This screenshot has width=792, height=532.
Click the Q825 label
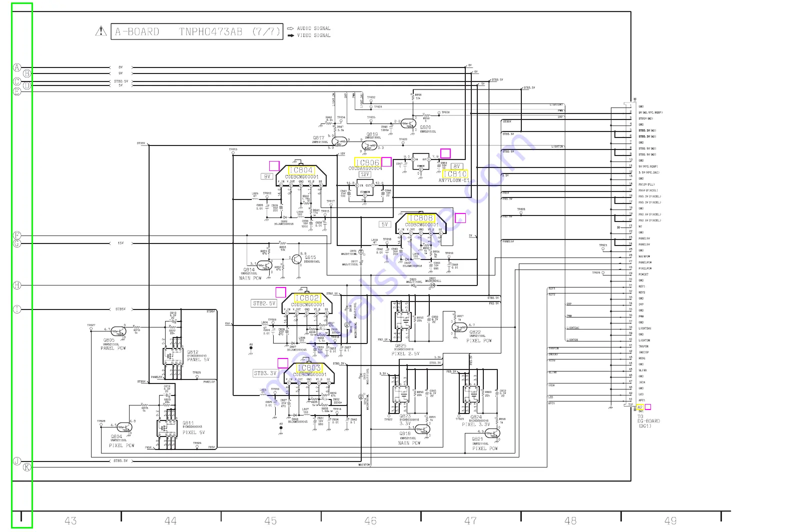[x=400, y=346]
